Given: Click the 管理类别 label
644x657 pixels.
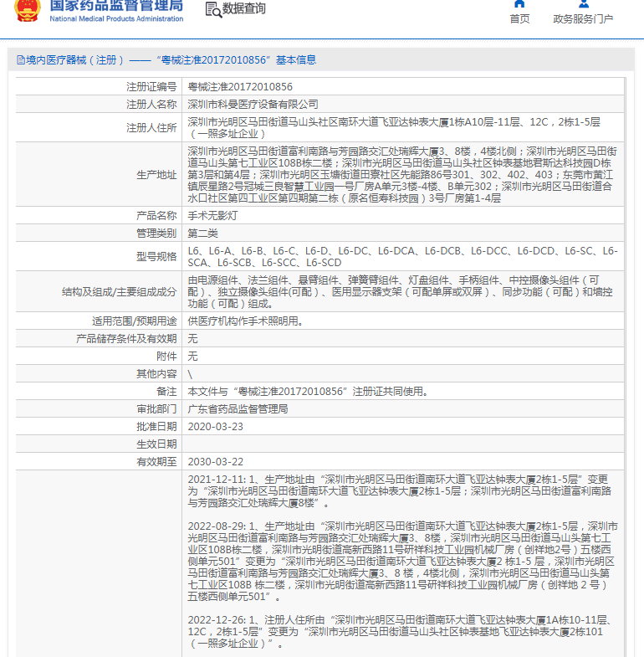Looking at the screenshot, I should point(156,234).
